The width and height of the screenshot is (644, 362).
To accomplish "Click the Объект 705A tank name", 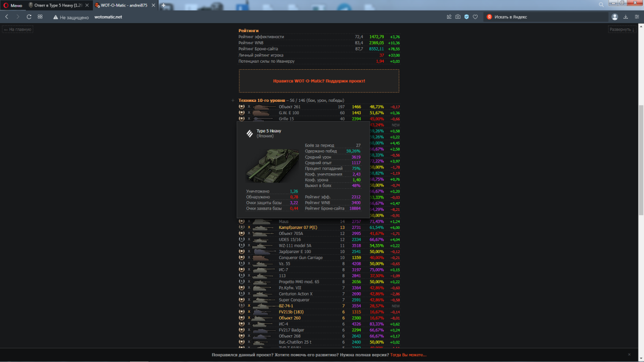I will [x=291, y=234].
